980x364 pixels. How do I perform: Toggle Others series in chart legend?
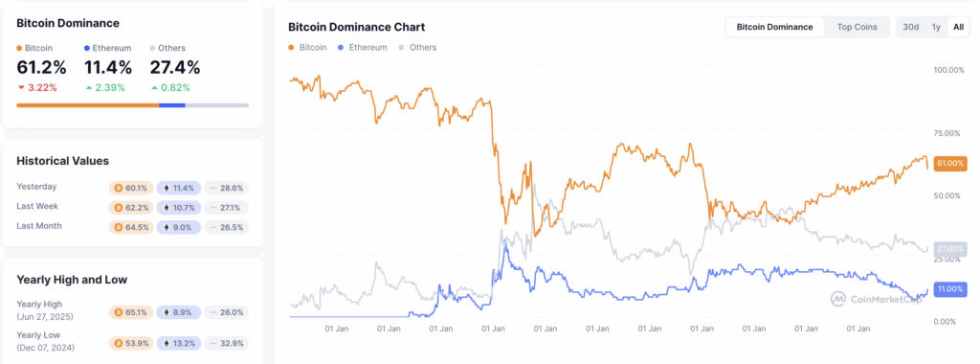click(417, 47)
